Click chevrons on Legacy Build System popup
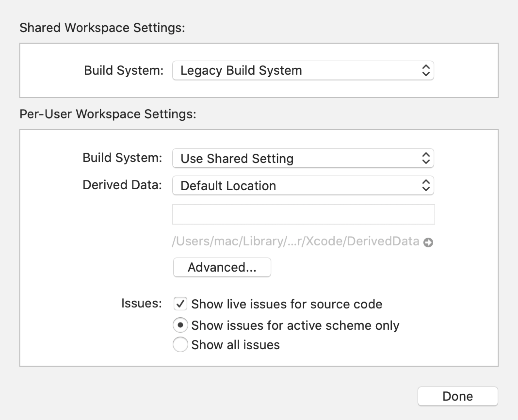Screen dimensions: 518x420 click(426, 71)
